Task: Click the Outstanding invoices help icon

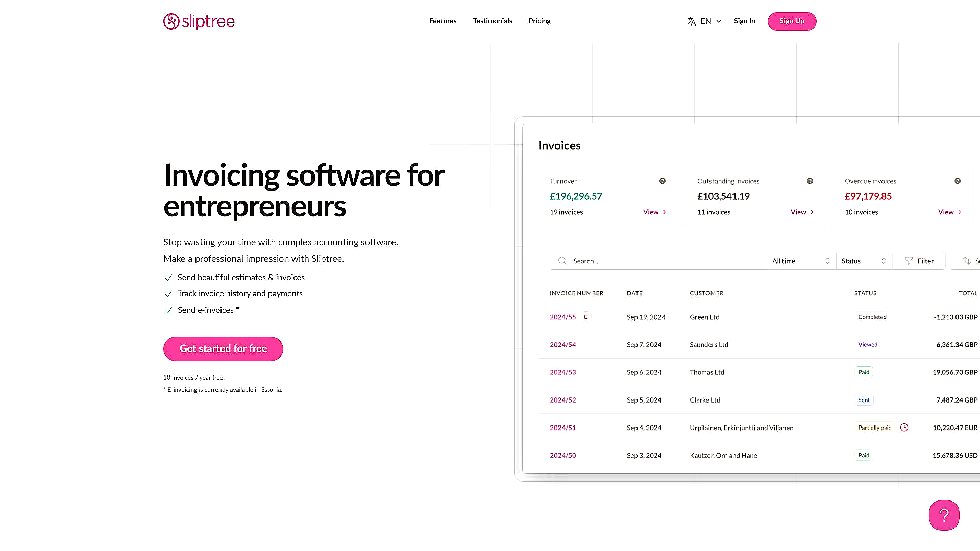Action: pos(810,181)
